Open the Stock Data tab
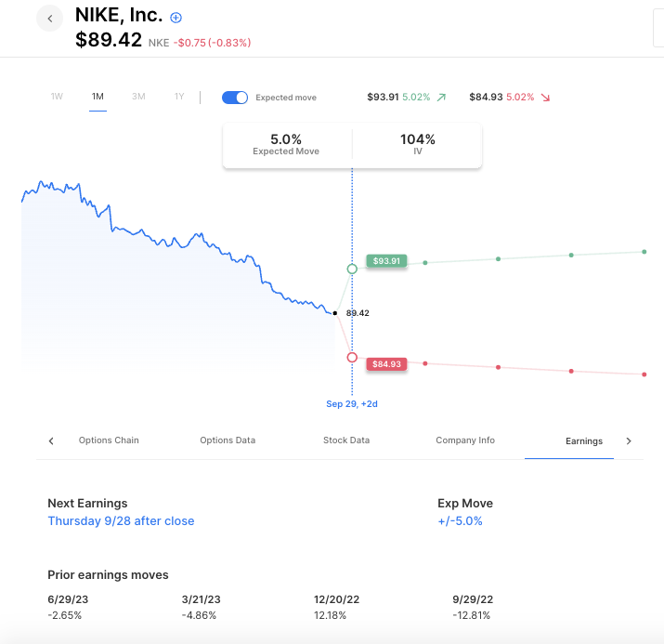 [346, 440]
